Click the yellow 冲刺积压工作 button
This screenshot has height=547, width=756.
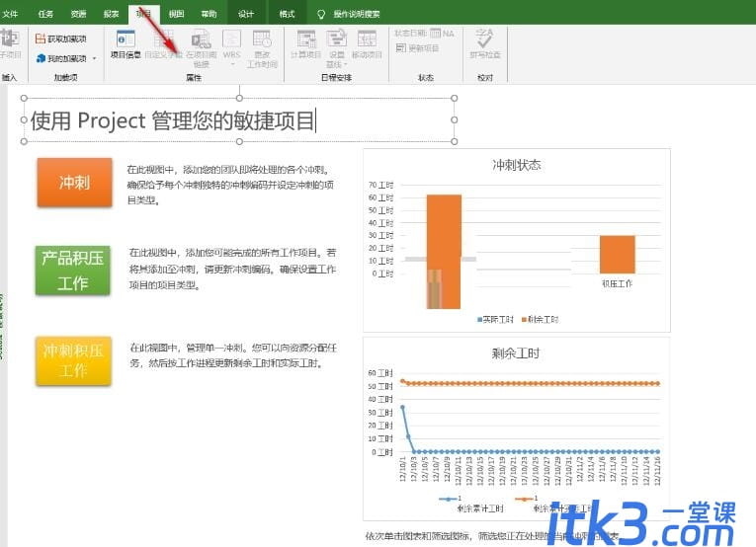point(73,360)
